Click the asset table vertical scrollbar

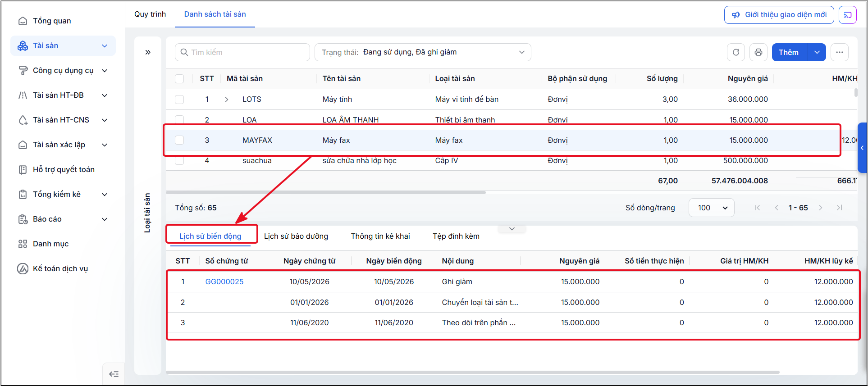[x=856, y=93]
